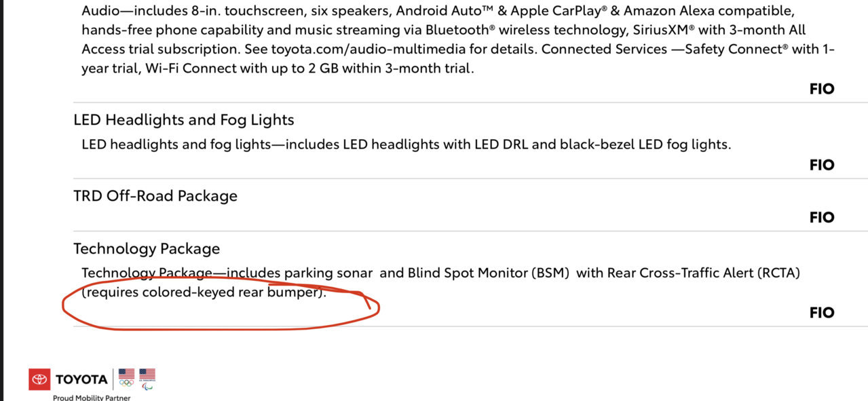
Task: Select the LED Headlights and Fog Lights heading
Action: pos(184,120)
